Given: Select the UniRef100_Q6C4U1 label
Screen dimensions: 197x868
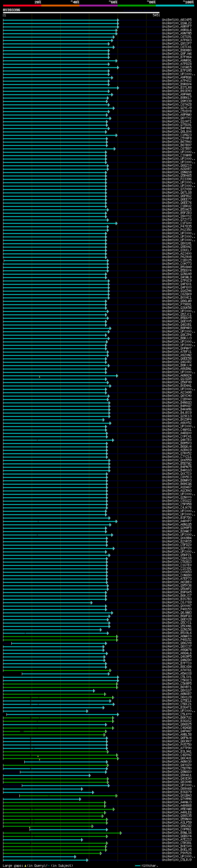Looking at the screenshot, I should click(x=177, y=758).
